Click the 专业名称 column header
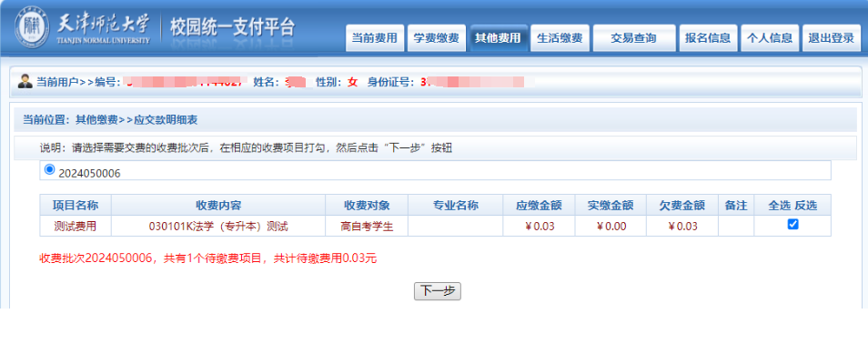Image resolution: width=868 pixels, height=344 pixels. pyautogui.click(x=455, y=206)
